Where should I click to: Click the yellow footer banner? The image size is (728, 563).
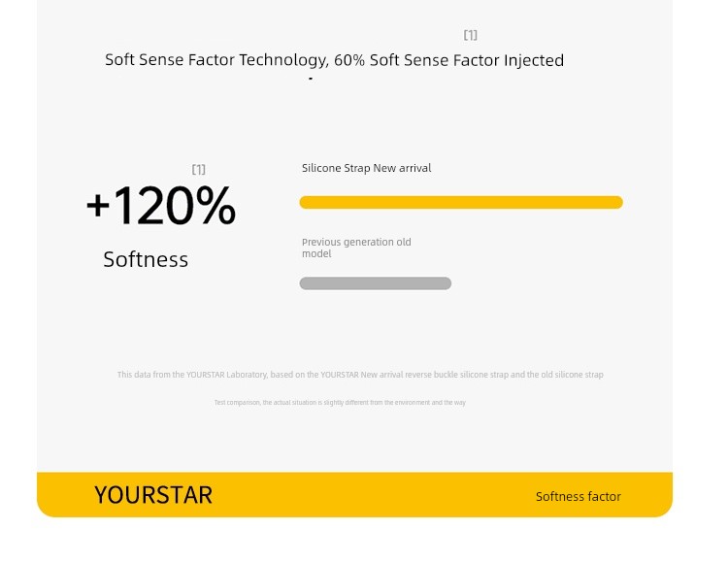[354, 494]
